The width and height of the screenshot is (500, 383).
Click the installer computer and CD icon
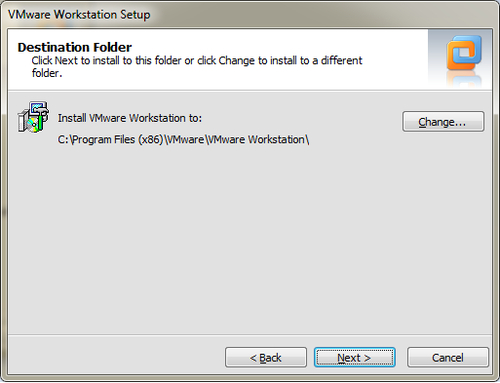33,117
